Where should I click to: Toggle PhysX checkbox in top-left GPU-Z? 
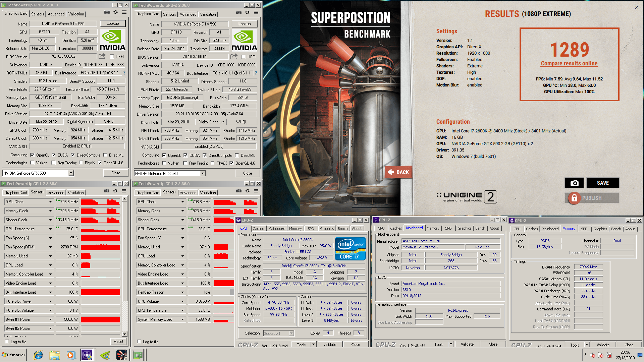coord(81,163)
